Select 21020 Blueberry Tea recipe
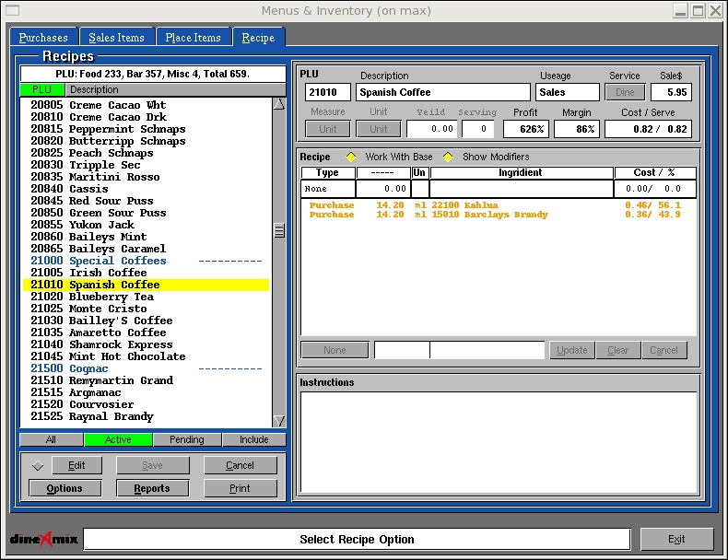This screenshot has height=560, width=728. pos(146,297)
